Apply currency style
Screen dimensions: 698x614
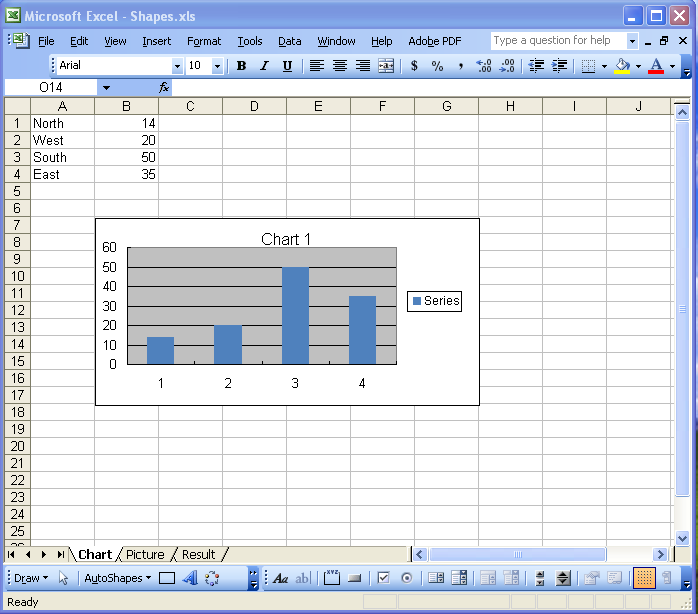[414, 66]
